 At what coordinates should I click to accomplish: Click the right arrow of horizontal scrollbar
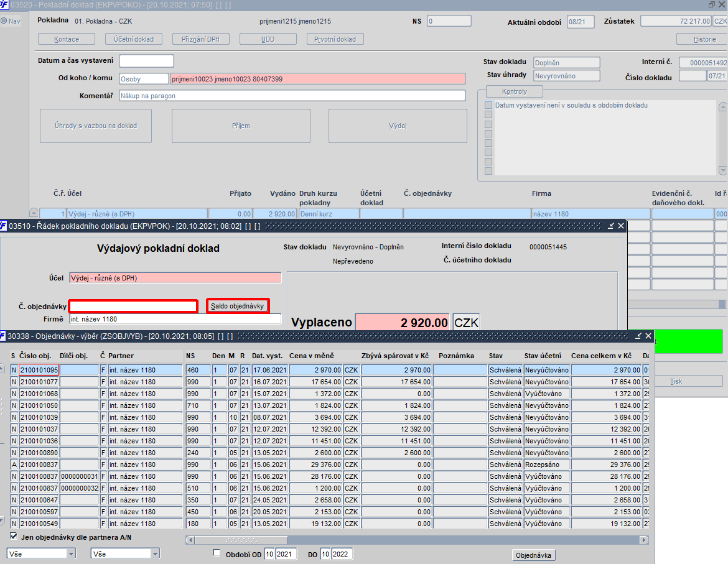click(x=643, y=540)
